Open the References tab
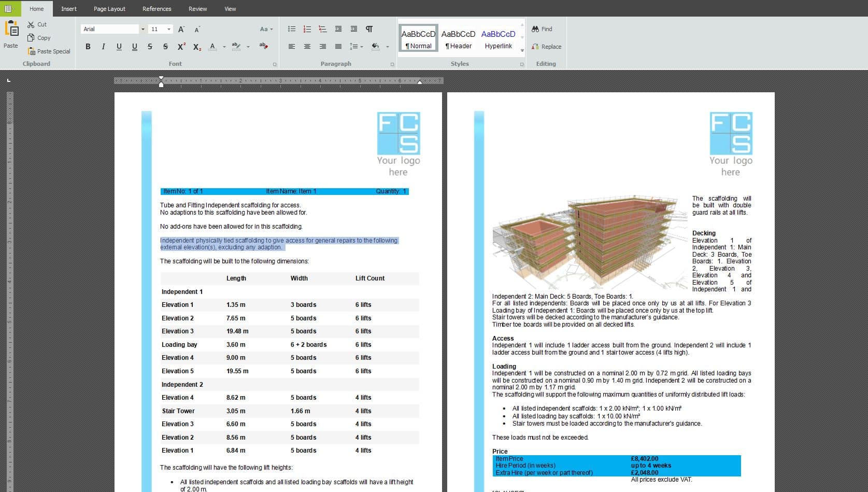This screenshot has width=868, height=492. coord(156,9)
